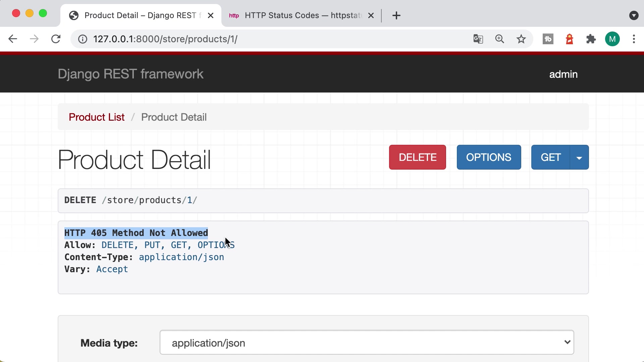Open the red figure extension icon
Image resolution: width=644 pixels, height=362 pixels.
(x=570, y=39)
